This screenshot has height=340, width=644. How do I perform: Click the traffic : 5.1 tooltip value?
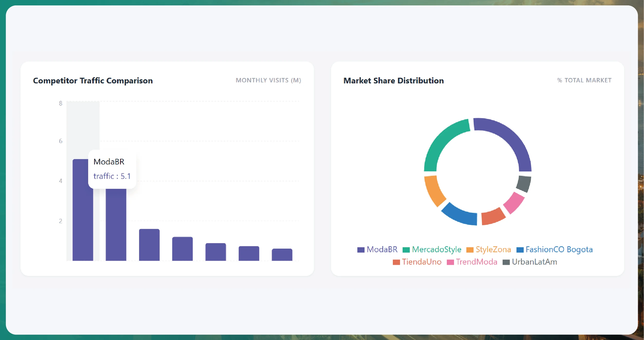click(112, 176)
